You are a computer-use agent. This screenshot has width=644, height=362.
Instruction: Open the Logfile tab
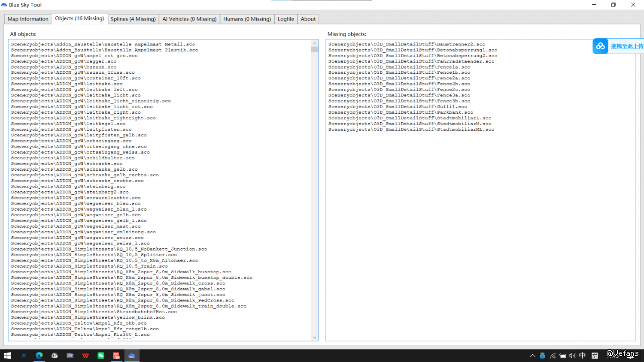coord(286,19)
